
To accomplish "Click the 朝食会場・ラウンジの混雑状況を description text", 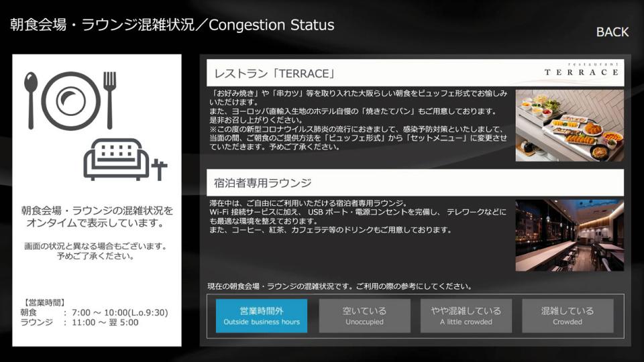I will [97, 217].
